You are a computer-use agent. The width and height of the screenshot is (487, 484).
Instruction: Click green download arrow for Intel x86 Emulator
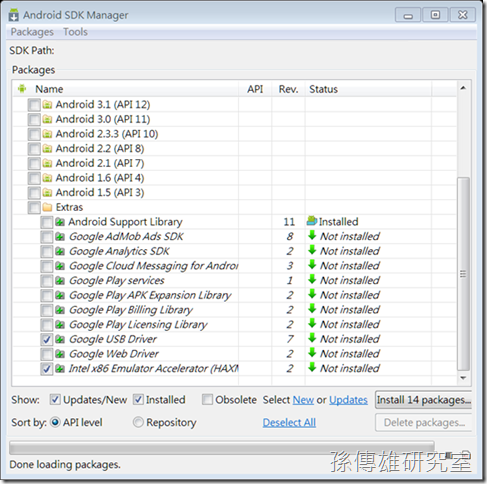pyautogui.click(x=312, y=367)
